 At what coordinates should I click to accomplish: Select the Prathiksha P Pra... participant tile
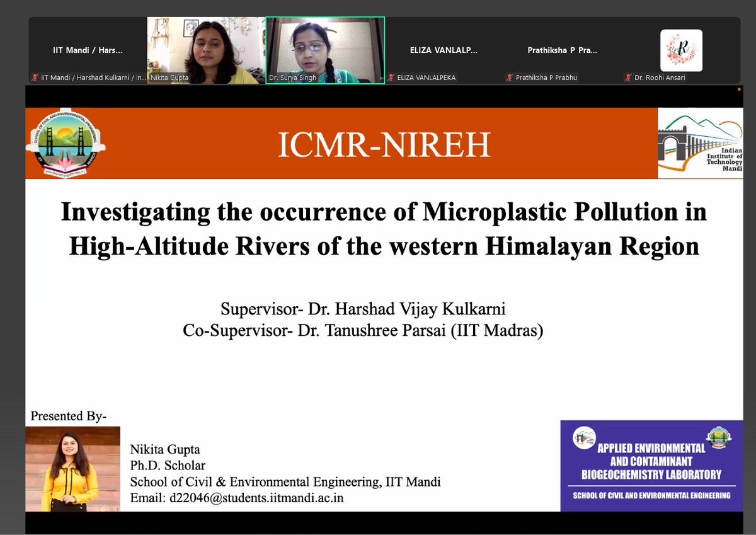pyautogui.click(x=562, y=50)
